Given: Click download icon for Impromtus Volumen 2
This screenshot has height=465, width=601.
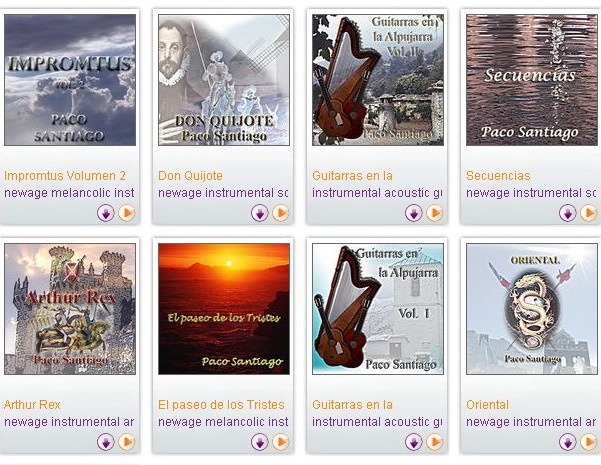Looking at the screenshot, I should tap(106, 213).
